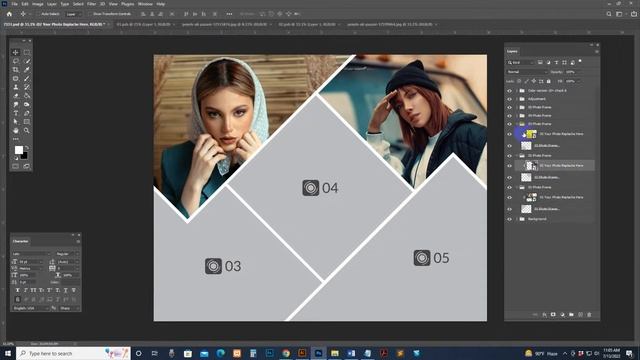Click the new adjustment layer icon
Screen dimensions: 640x360
[562, 315]
